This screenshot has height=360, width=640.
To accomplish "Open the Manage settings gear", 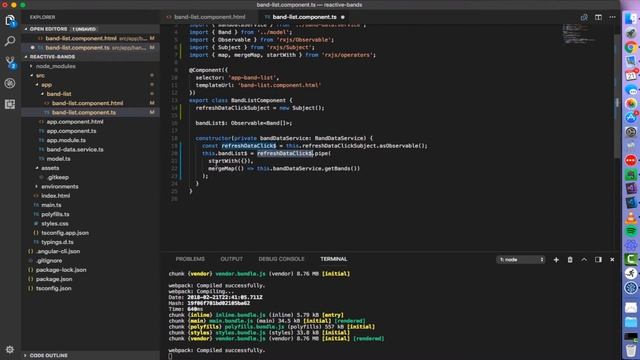I will [x=10, y=349].
